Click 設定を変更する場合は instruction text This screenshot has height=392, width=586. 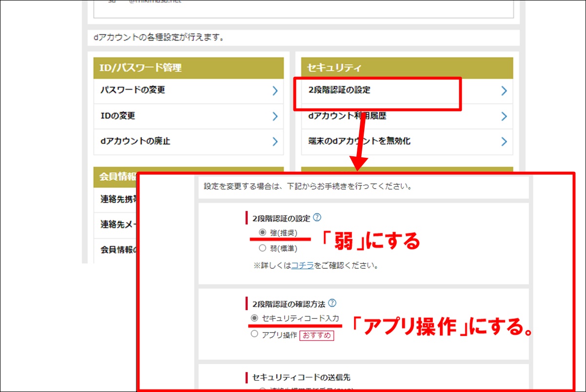coord(308,187)
